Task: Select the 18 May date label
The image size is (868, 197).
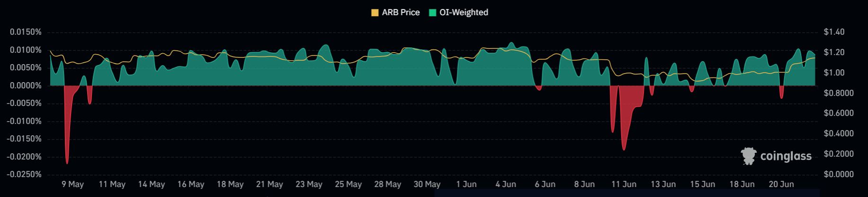Action: pos(230,184)
